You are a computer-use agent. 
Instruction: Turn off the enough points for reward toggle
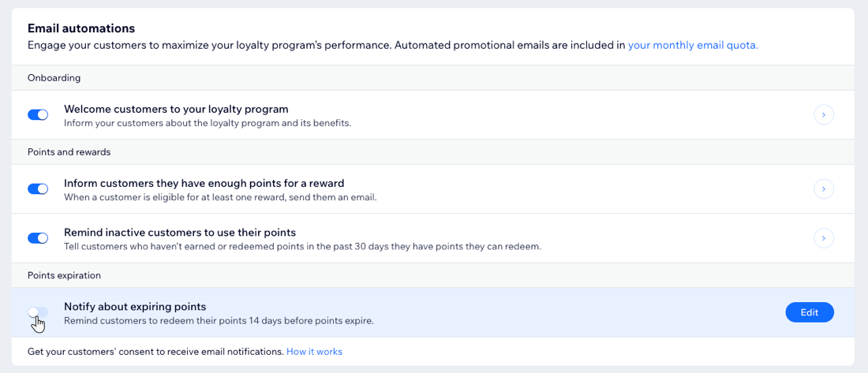(x=38, y=188)
